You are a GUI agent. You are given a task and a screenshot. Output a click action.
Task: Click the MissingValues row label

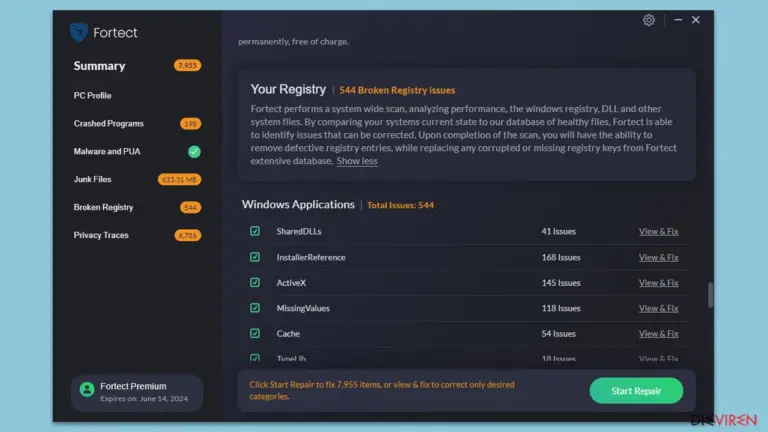point(303,308)
